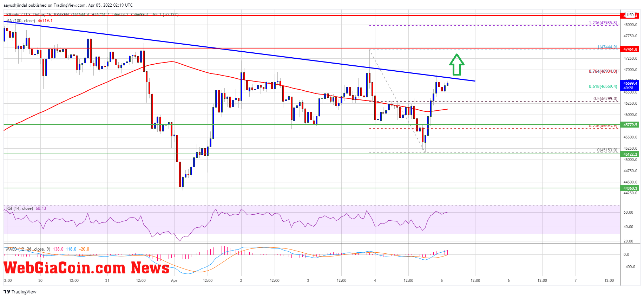Select the 1.236(47985.8) Fibonacci level label
The width and height of the screenshot is (644, 298).
(603, 23)
